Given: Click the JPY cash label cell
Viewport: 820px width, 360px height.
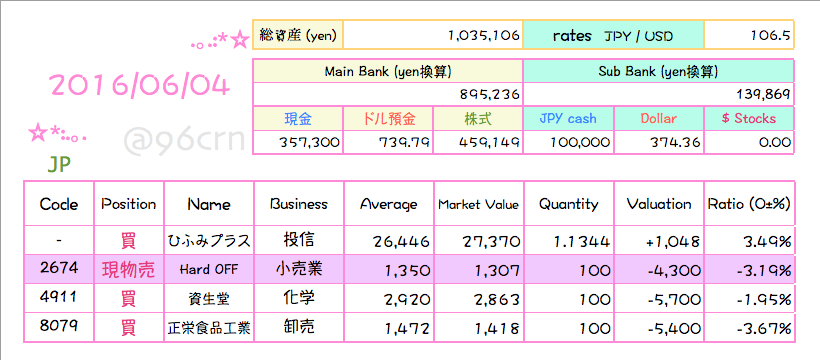Looking at the screenshot, I should [x=568, y=119].
